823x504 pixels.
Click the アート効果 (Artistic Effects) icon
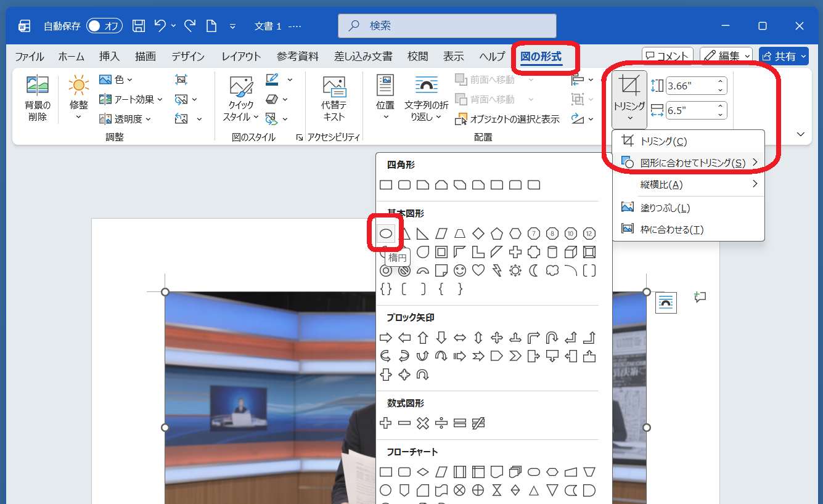105,99
